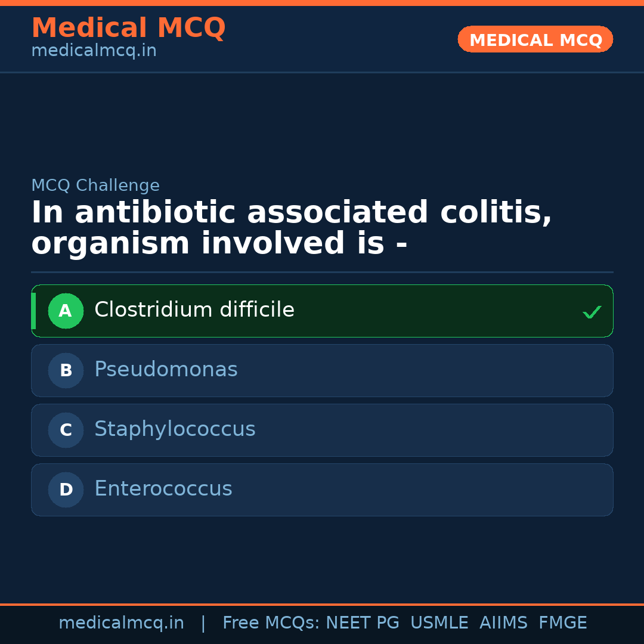Click USMLE in the footer

[x=439, y=623]
